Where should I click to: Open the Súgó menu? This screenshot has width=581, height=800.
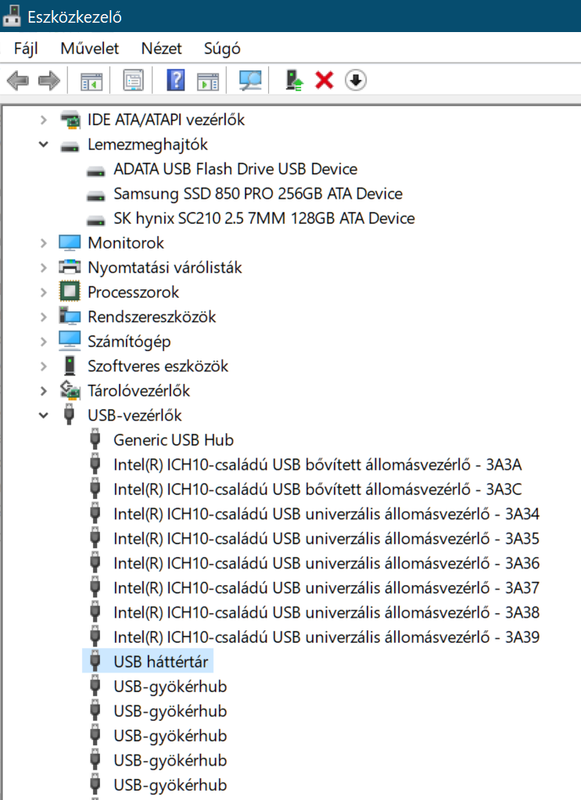222,49
